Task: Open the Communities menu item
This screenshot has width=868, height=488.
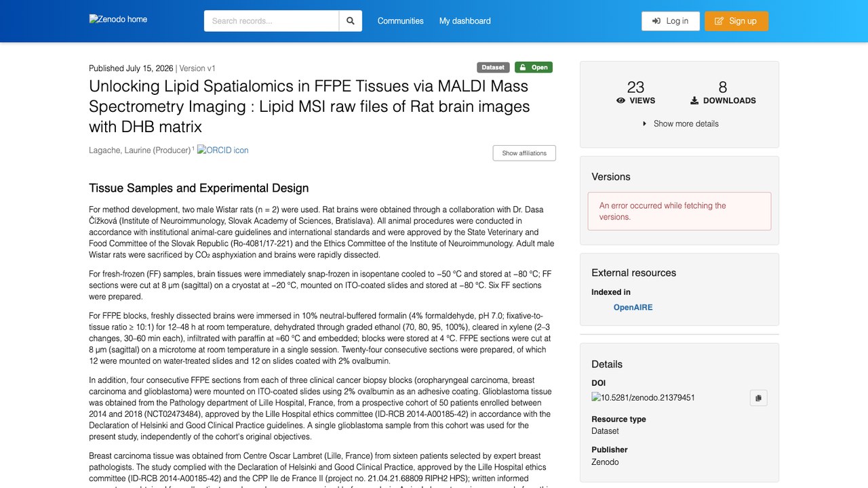Action: tap(401, 21)
